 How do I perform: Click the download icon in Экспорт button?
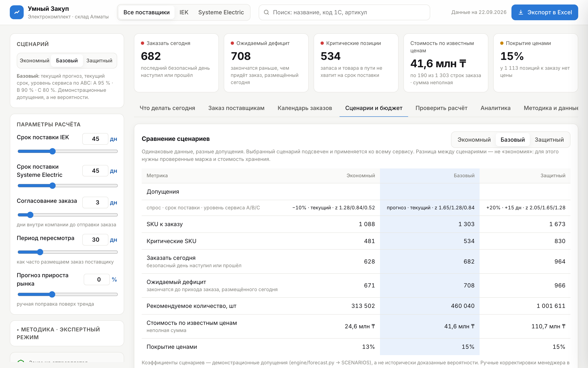click(521, 12)
